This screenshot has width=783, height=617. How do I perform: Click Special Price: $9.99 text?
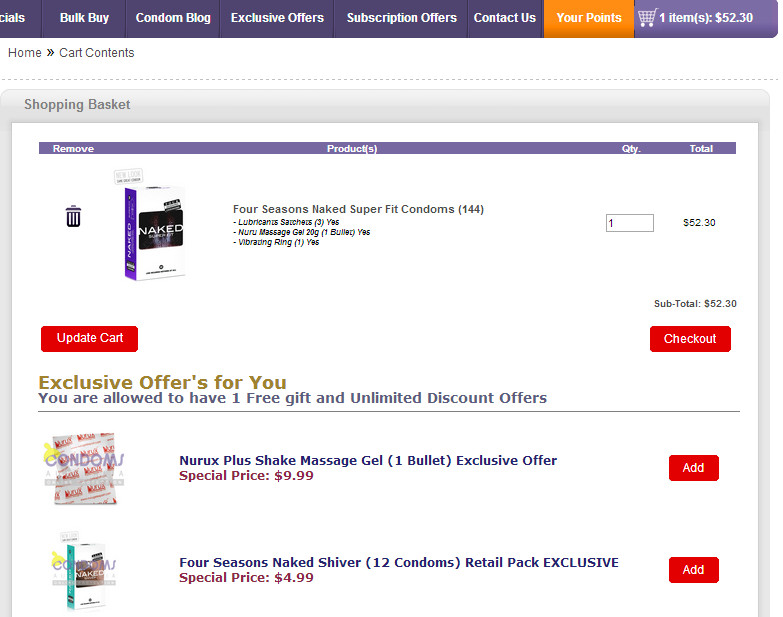[x=246, y=475]
